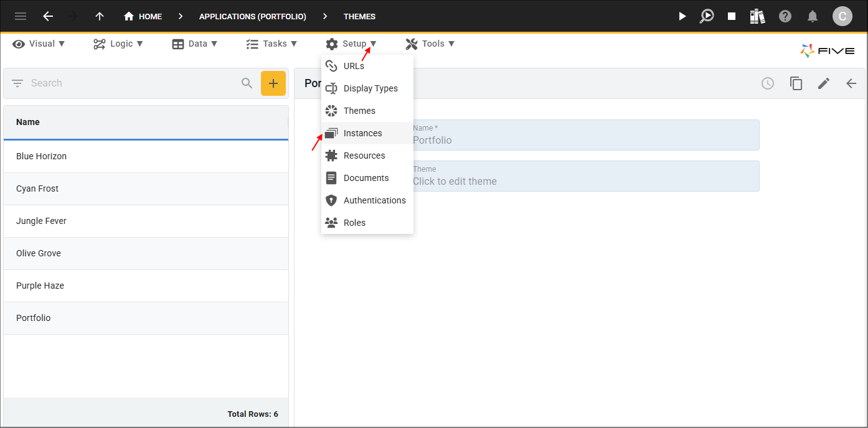
Task: Stop the application with the square icon
Action: 732,16
